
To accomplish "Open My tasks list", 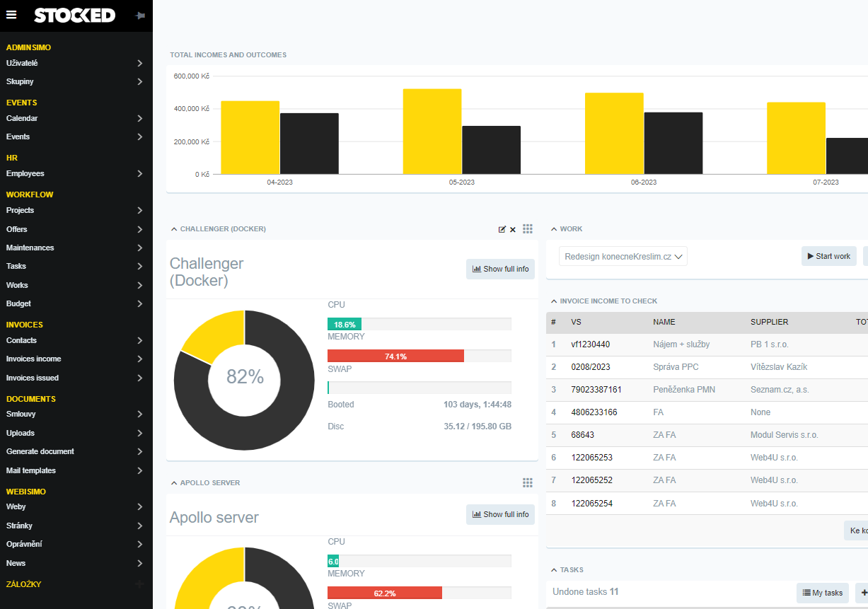I will coord(822,593).
